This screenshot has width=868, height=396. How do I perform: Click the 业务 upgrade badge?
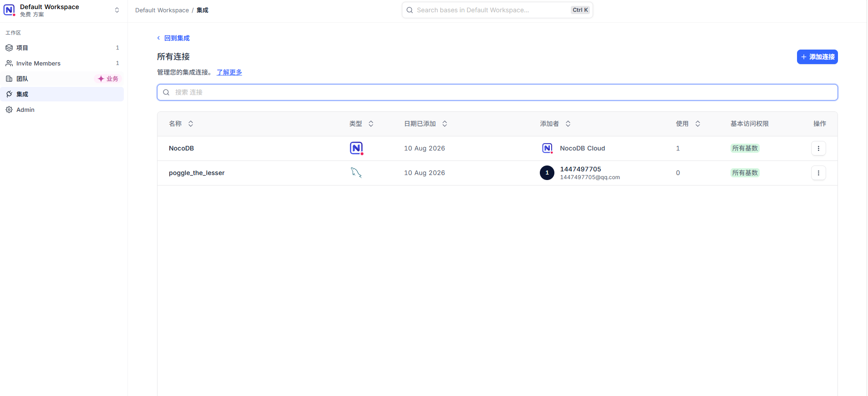pyautogui.click(x=108, y=79)
